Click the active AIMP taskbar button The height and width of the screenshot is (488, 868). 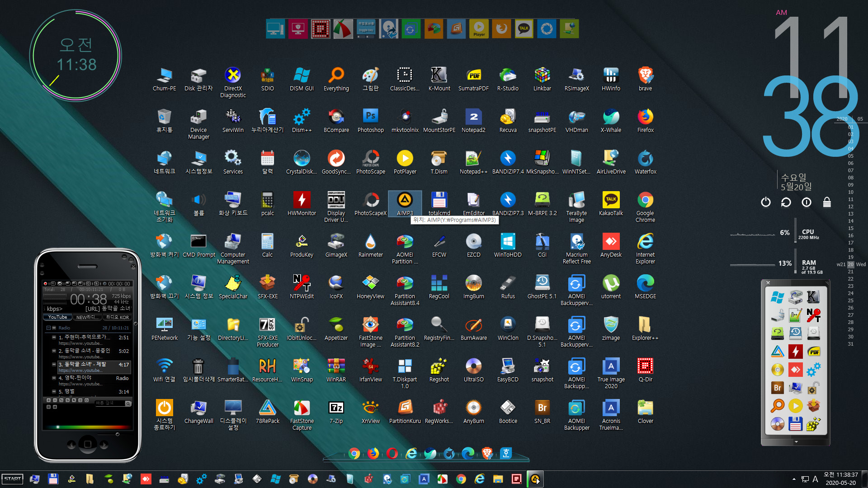point(535,479)
